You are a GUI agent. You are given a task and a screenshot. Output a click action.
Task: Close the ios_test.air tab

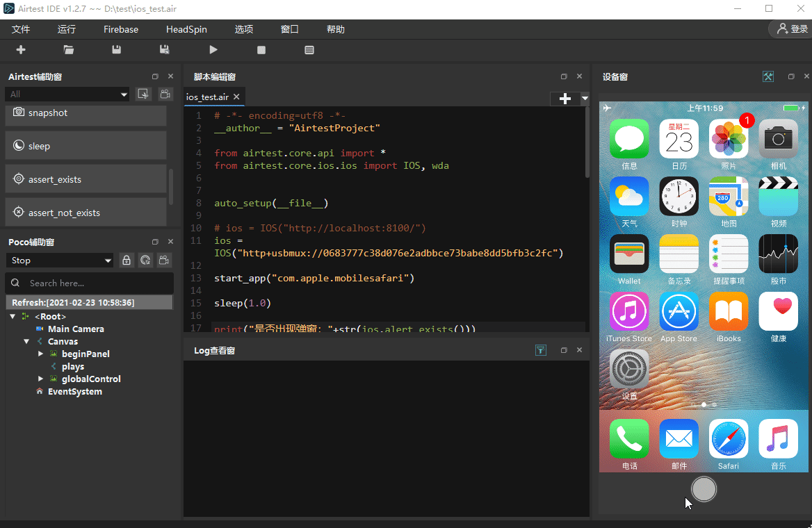tap(236, 97)
